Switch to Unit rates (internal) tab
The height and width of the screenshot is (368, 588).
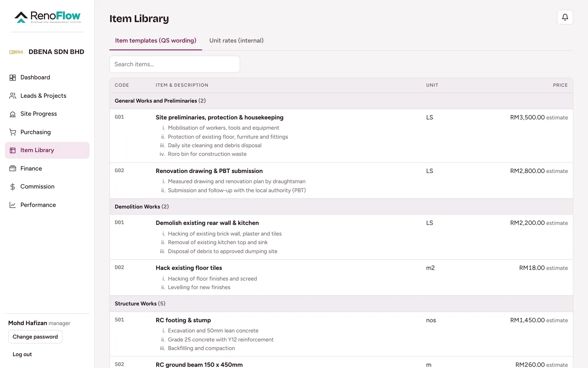click(236, 40)
